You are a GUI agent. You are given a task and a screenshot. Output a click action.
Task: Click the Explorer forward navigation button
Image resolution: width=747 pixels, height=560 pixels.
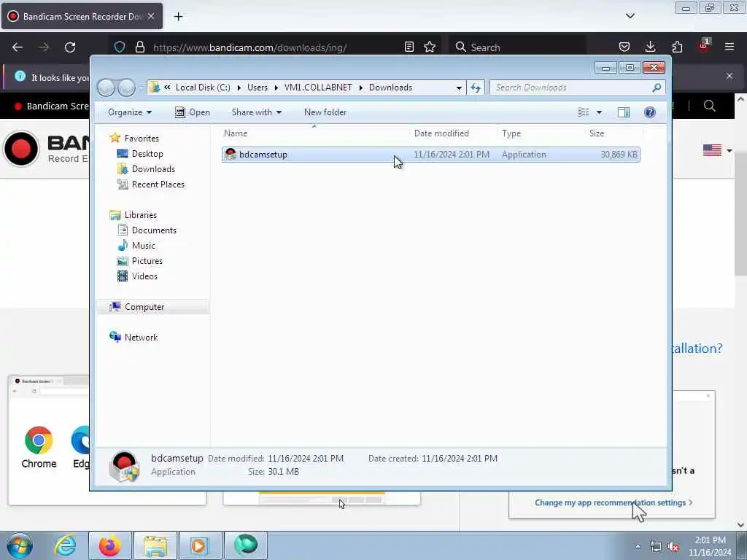coord(126,87)
